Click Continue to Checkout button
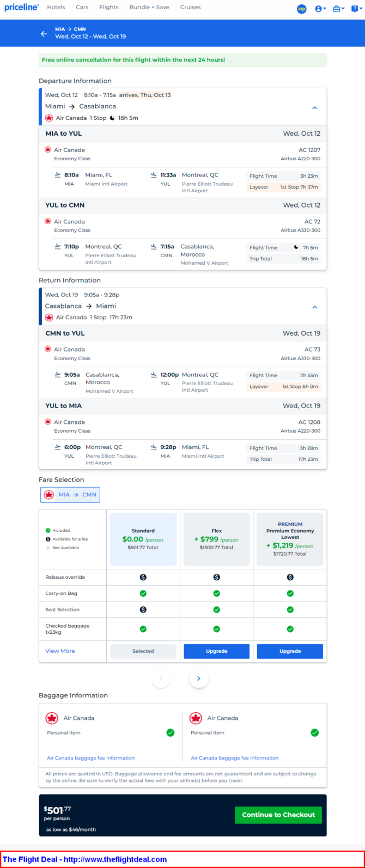365x868 pixels. [278, 815]
